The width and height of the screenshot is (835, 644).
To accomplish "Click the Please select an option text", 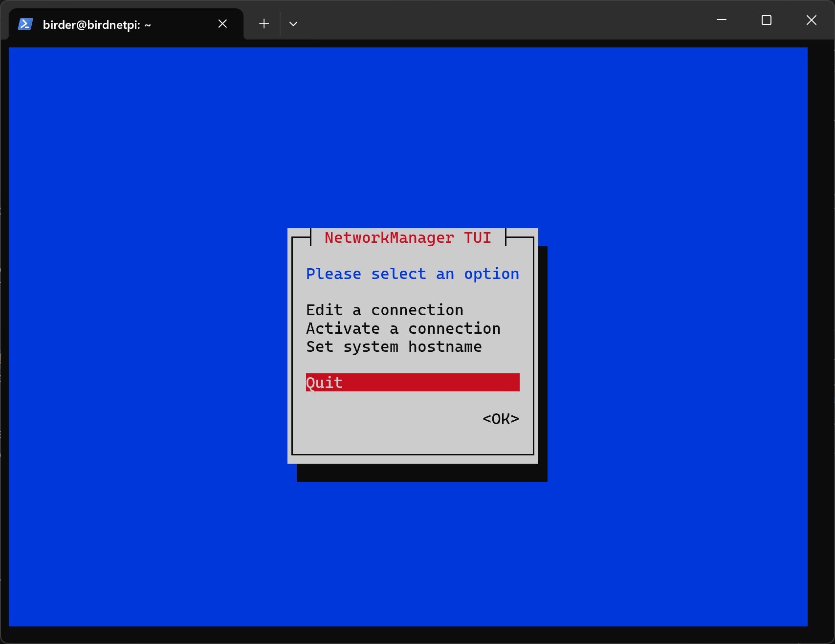I will pyautogui.click(x=412, y=274).
